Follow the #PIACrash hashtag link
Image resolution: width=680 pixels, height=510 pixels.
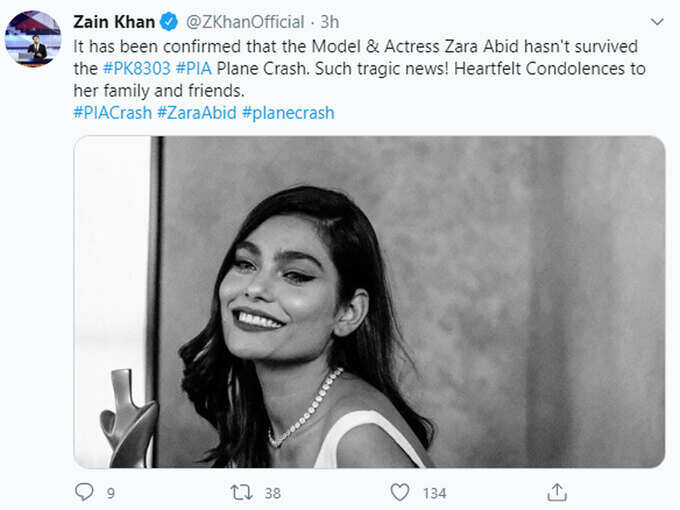point(113,113)
